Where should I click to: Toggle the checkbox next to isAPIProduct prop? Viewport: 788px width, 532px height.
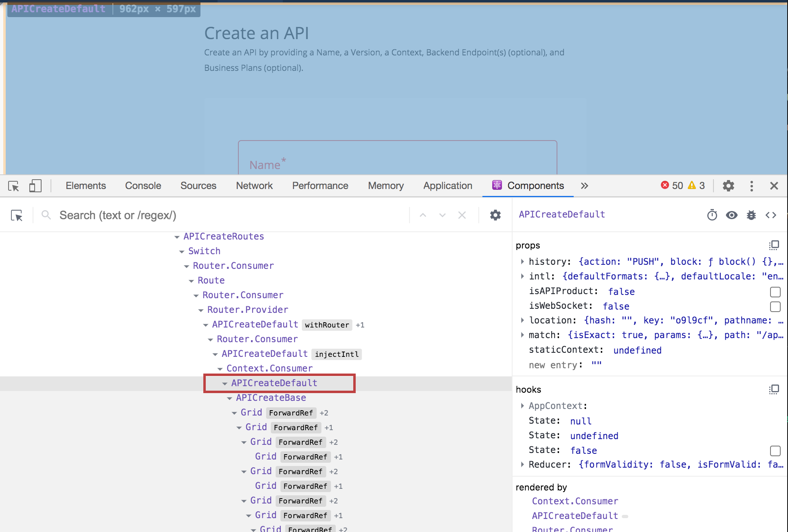coord(775,292)
